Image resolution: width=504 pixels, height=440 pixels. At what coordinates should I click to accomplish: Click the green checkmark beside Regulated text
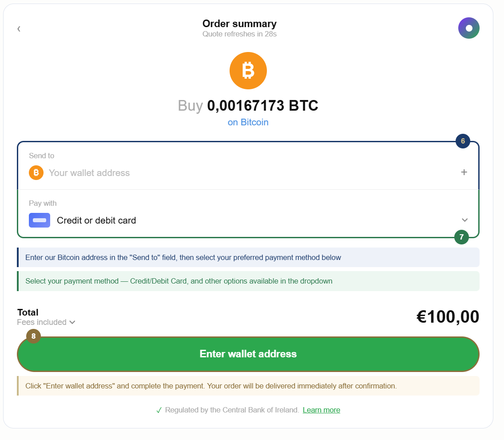point(159,410)
